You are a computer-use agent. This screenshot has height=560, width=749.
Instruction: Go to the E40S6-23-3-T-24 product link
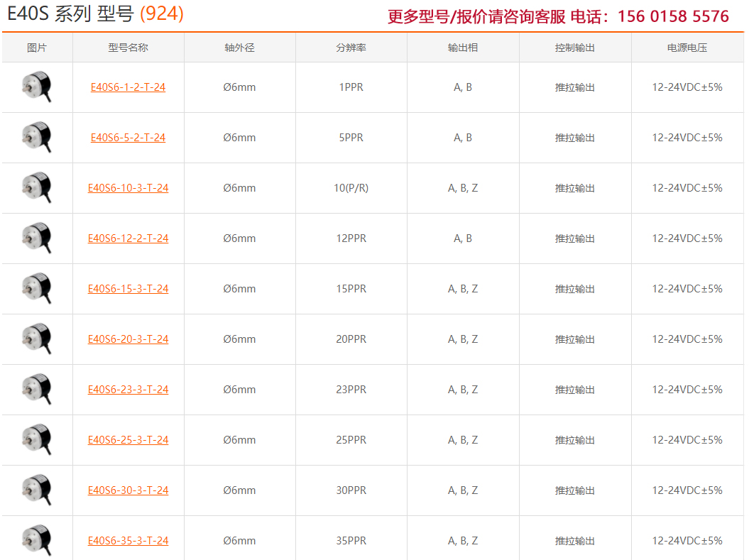pos(128,390)
